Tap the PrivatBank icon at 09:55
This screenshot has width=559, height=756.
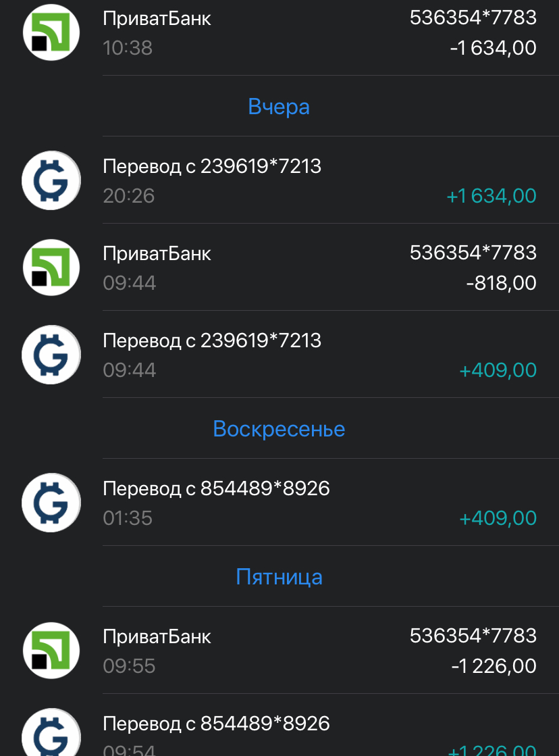point(51,651)
